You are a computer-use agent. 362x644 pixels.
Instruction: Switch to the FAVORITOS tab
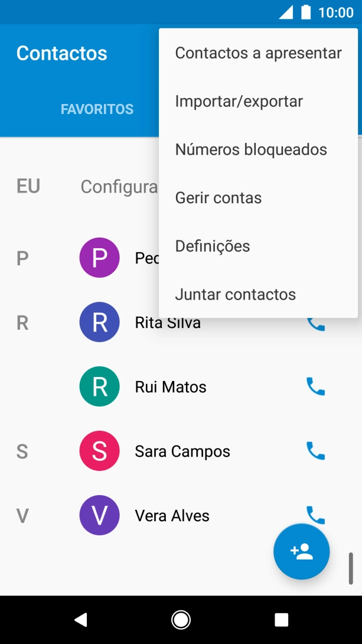coord(97,108)
